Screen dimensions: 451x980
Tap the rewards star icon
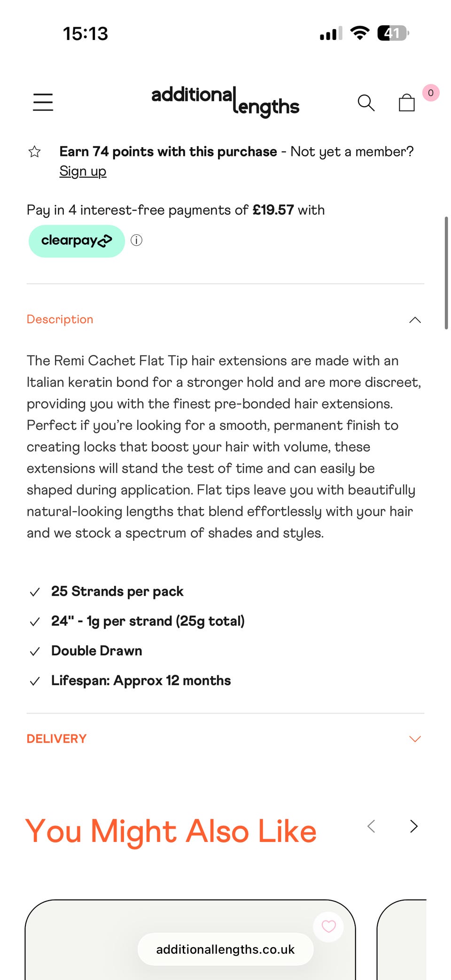pos(34,152)
